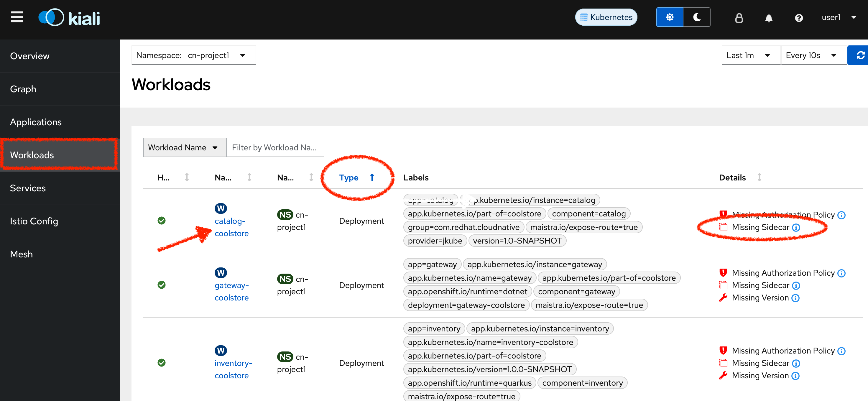
Task: Click info icon next to catalog Missing Sidecar
Action: 796,227
